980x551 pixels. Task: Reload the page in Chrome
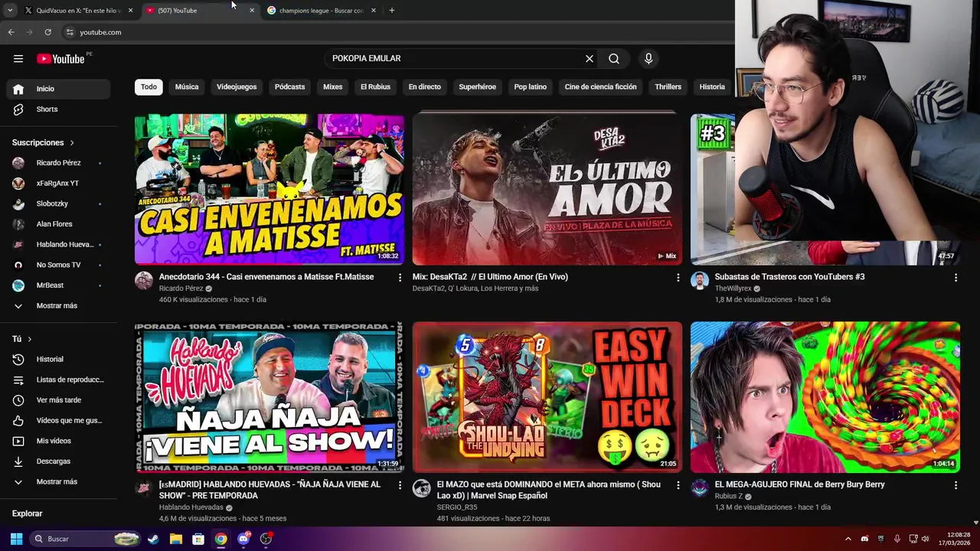(x=47, y=32)
